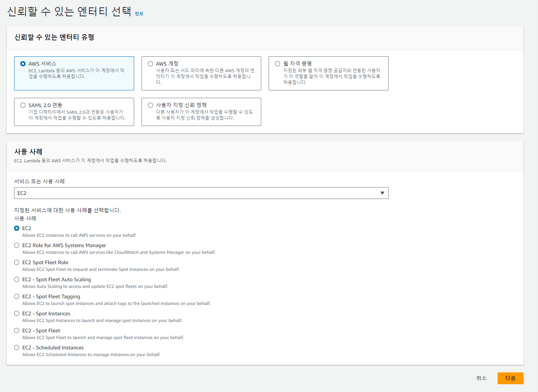Screen dimensions: 538x392
Task: Pick the SAML 2.0 연동 radio button
Action: (x=23, y=105)
